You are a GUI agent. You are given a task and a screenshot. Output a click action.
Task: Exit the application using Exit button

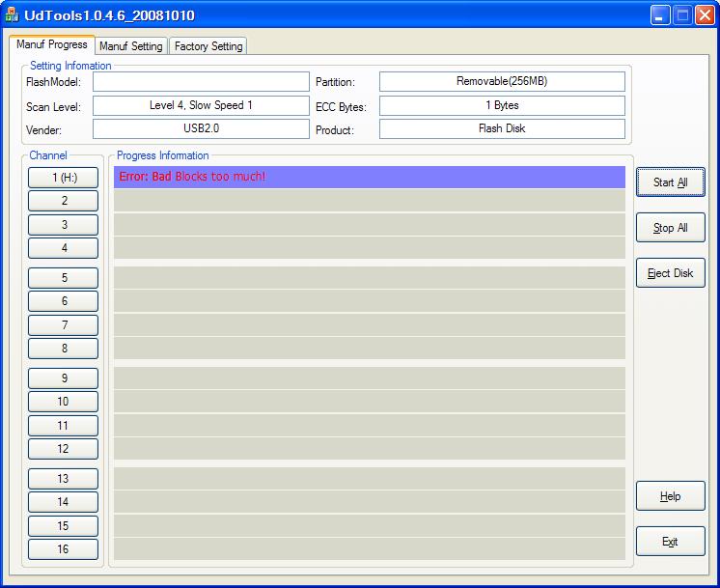[670, 542]
